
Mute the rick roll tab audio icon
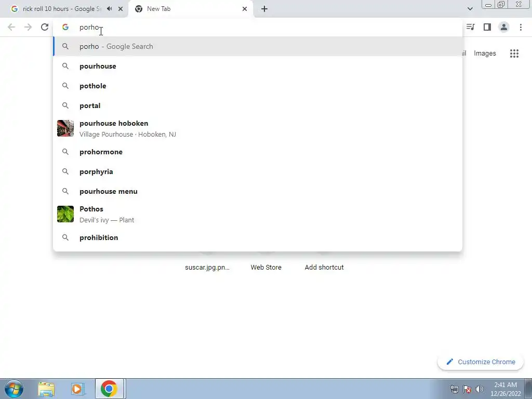[109, 9]
